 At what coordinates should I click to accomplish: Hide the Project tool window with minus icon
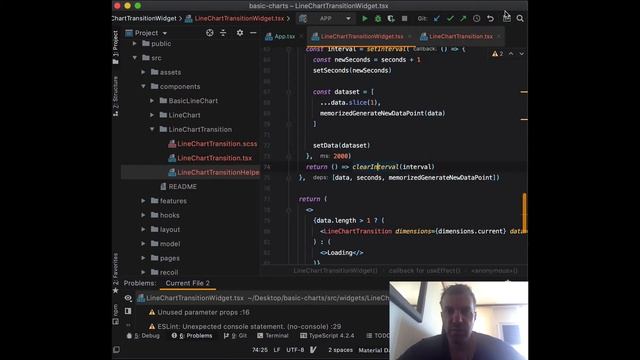point(253,33)
